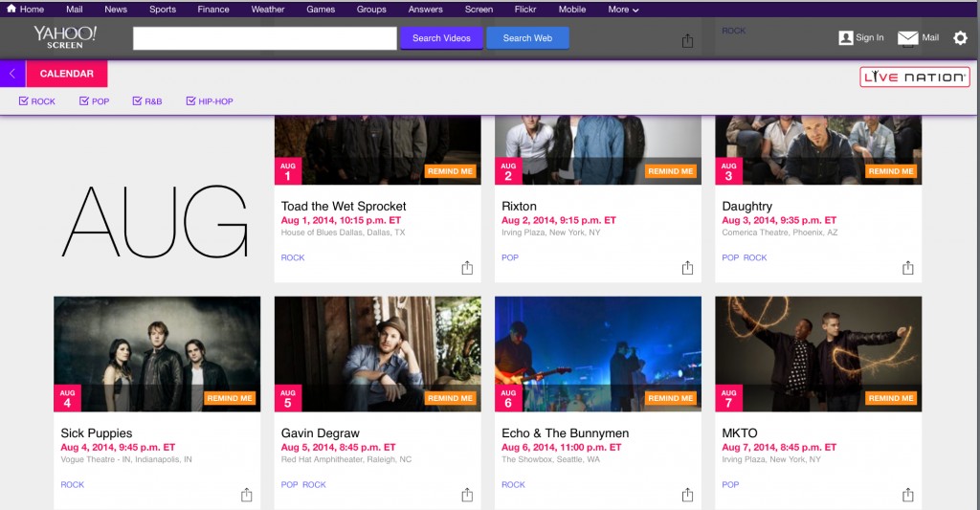This screenshot has width=980, height=510.
Task: Share the Rixton event
Action: [x=687, y=268]
